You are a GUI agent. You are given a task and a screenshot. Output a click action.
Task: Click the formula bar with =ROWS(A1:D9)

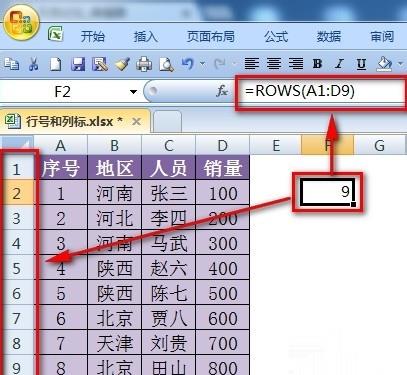(322, 91)
